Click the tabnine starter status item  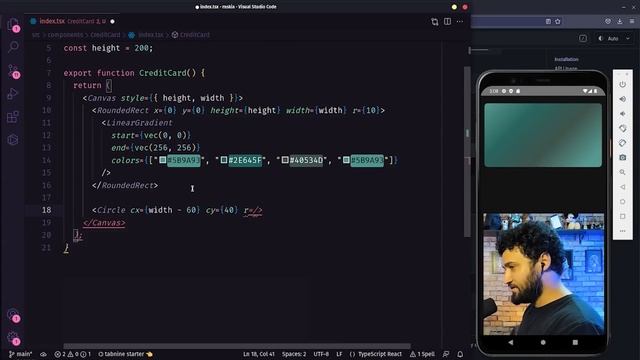click(125, 354)
